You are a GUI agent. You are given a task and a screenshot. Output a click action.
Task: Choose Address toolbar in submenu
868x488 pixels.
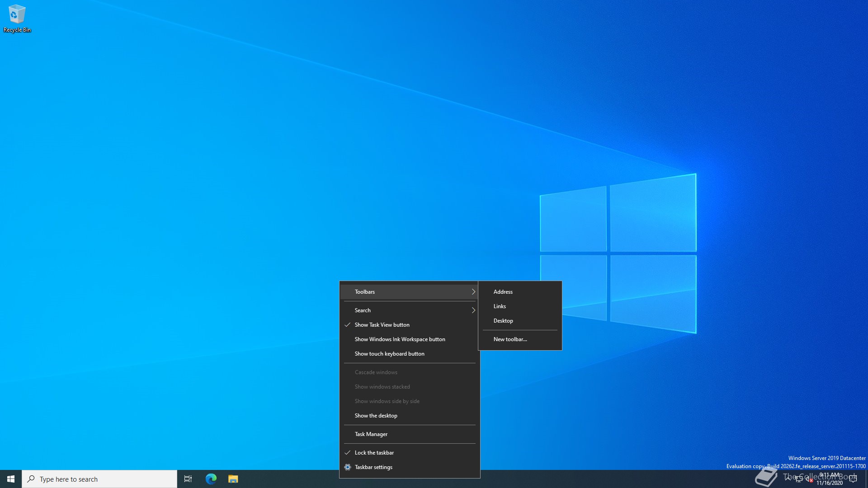coord(503,292)
